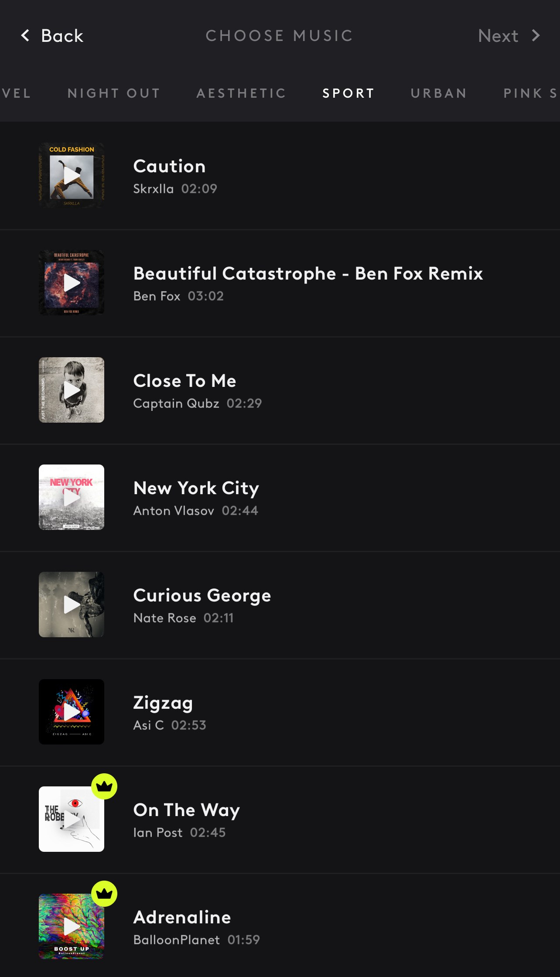Switch to the Night Out tab
The width and height of the screenshot is (560, 977).
pyautogui.click(x=114, y=93)
